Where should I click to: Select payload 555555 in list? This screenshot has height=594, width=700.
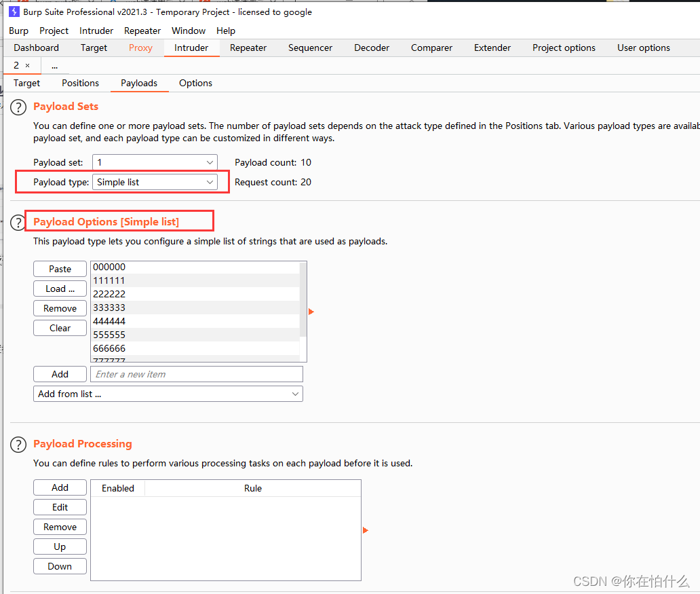(x=195, y=335)
